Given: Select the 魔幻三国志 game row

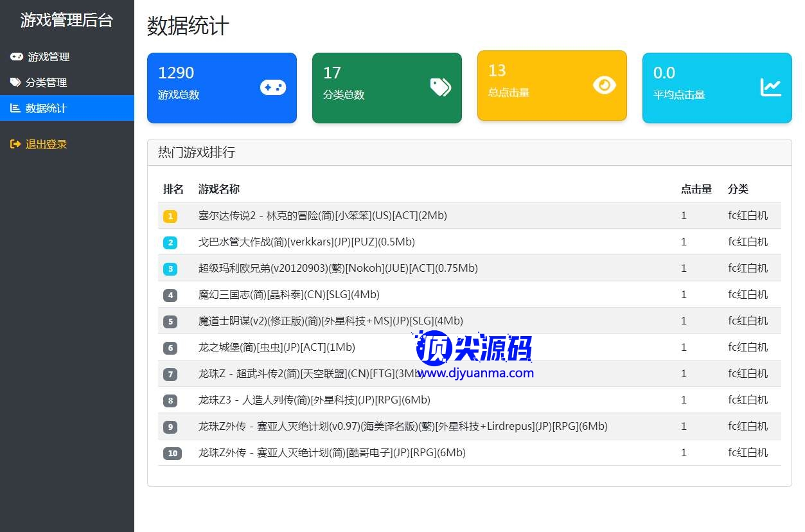Looking at the screenshot, I should (x=288, y=295).
